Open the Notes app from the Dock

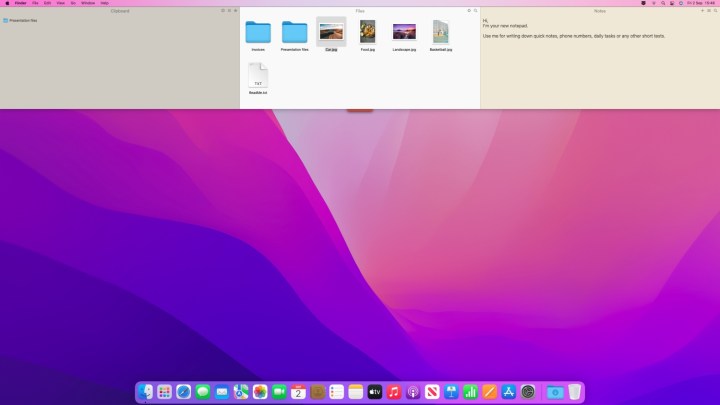coord(355,392)
